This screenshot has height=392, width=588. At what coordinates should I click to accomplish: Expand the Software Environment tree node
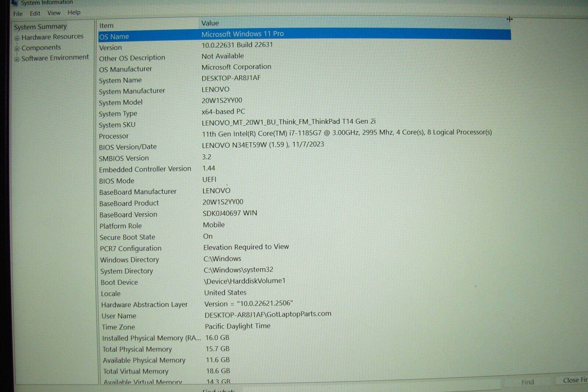(x=17, y=59)
